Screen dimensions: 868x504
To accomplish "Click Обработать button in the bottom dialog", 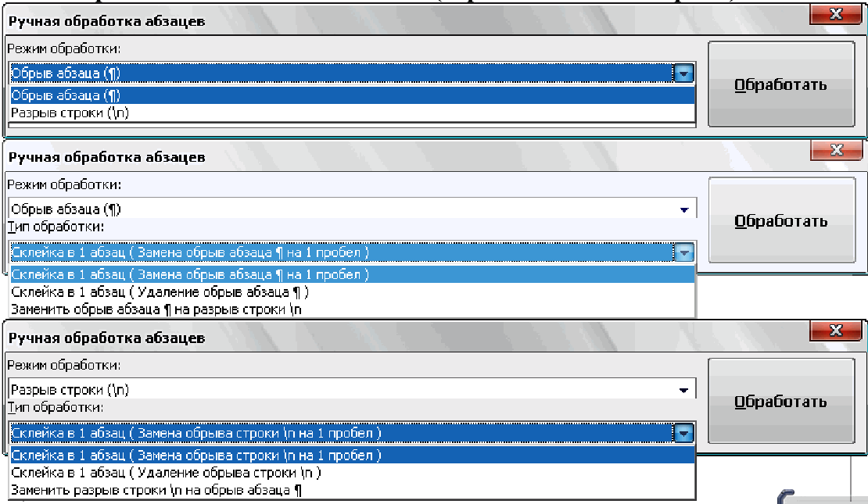I will pyautogui.click(x=781, y=401).
